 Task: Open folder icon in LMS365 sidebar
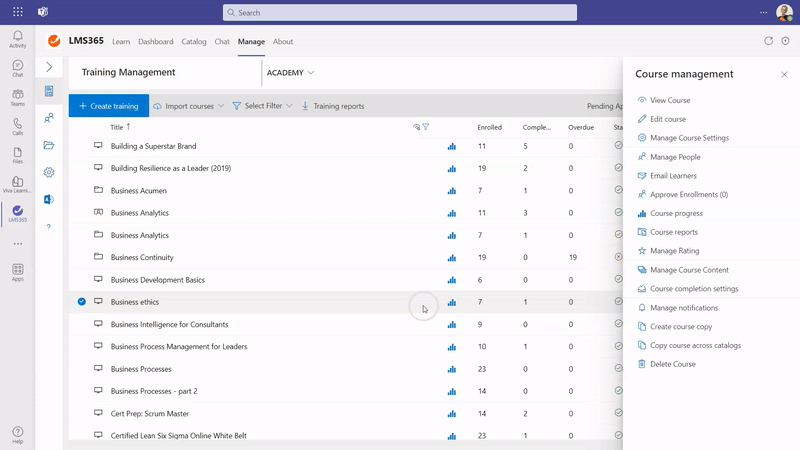pos(49,145)
